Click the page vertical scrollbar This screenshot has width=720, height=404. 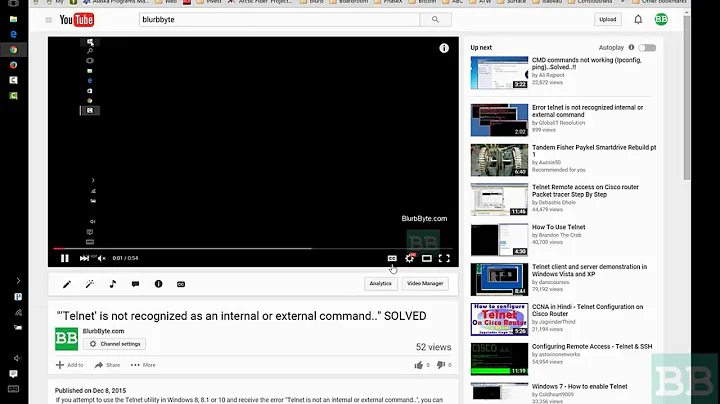(687, 96)
